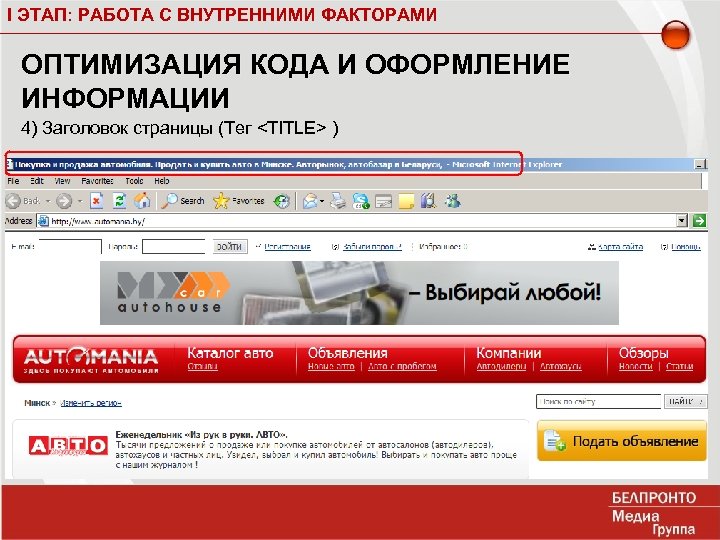
Task: Click the Back arrow button in browser toolbar
Action: point(13,201)
